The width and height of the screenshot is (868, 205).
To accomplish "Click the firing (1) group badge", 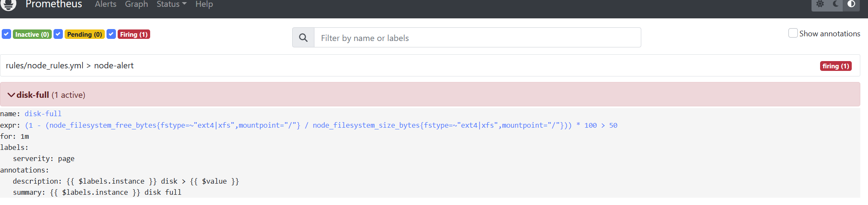I will 835,66.
